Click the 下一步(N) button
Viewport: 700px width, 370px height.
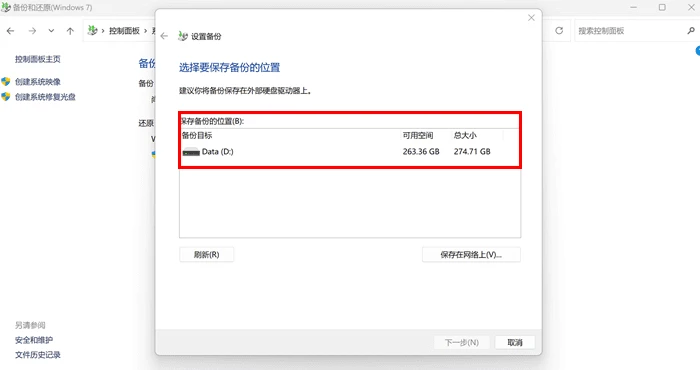pyautogui.click(x=462, y=342)
